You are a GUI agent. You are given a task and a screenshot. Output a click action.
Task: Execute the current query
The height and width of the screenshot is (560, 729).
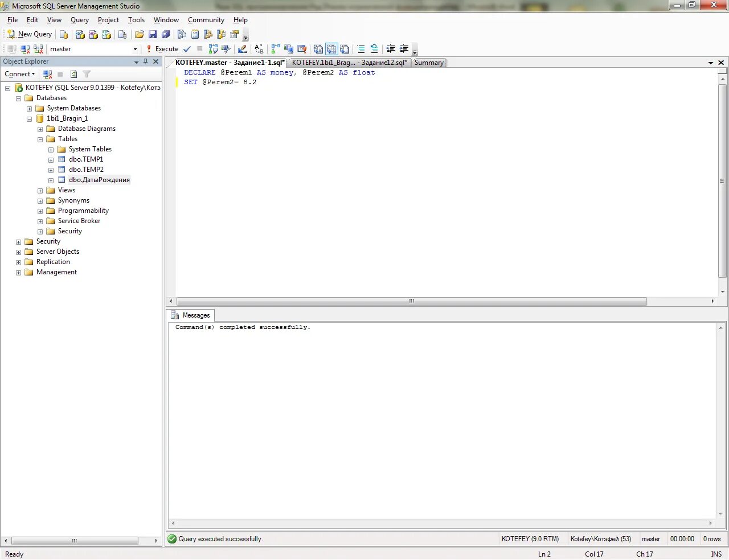click(162, 49)
